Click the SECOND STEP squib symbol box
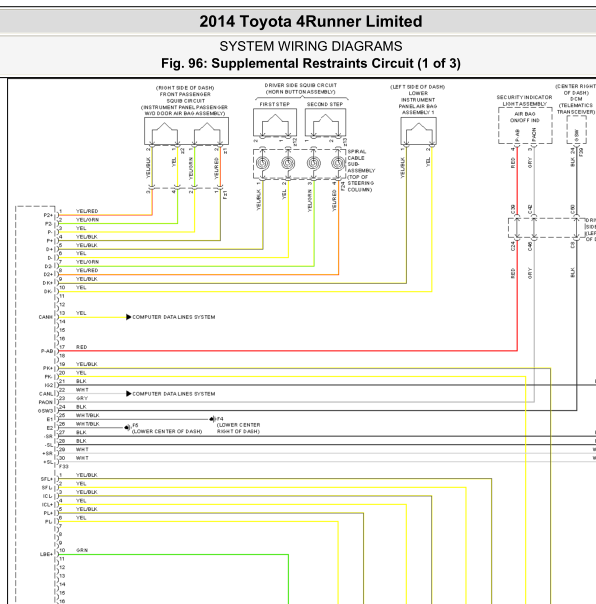 click(326, 122)
